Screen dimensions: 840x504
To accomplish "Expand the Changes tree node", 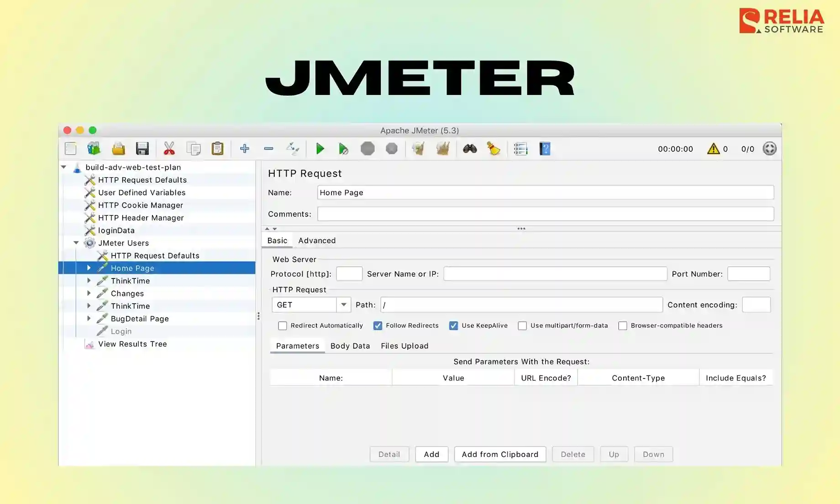I will pyautogui.click(x=89, y=293).
